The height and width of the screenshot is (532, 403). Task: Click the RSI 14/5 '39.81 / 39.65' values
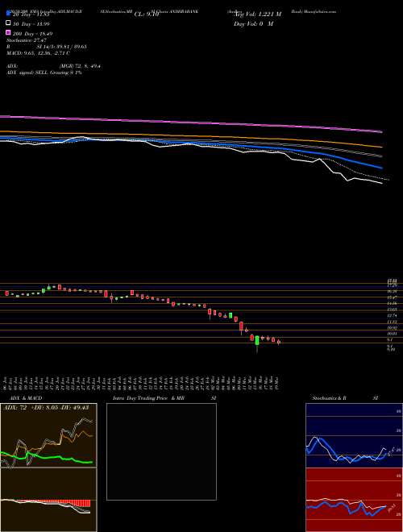click(70, 47)
